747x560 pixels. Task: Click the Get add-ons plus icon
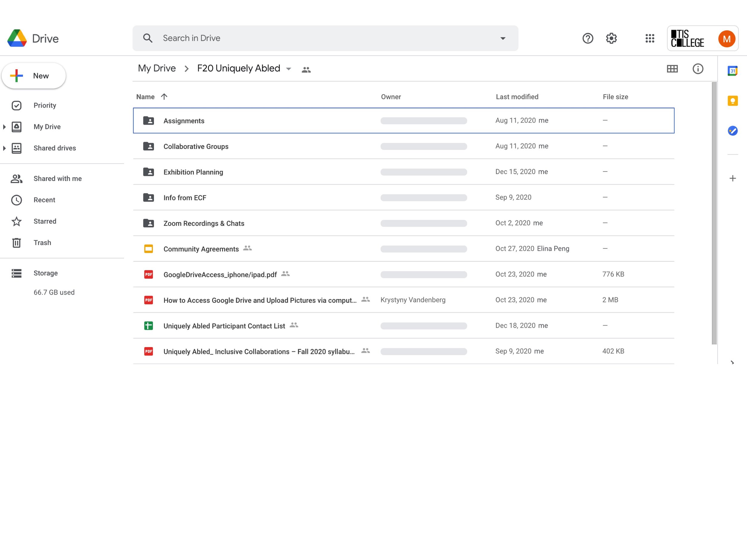click(x=732, y=178)
